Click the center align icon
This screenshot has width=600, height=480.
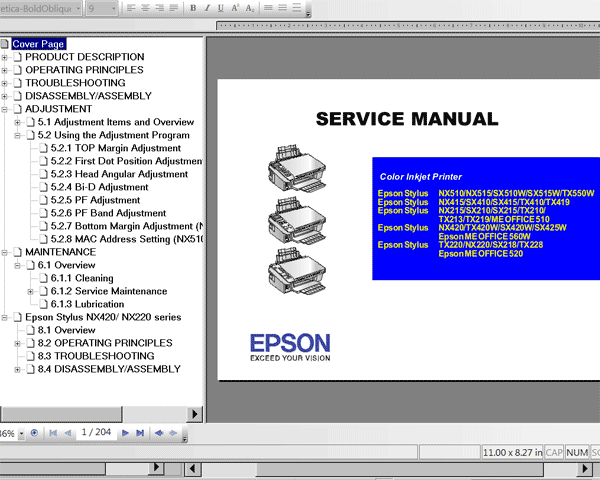(145, 8)
